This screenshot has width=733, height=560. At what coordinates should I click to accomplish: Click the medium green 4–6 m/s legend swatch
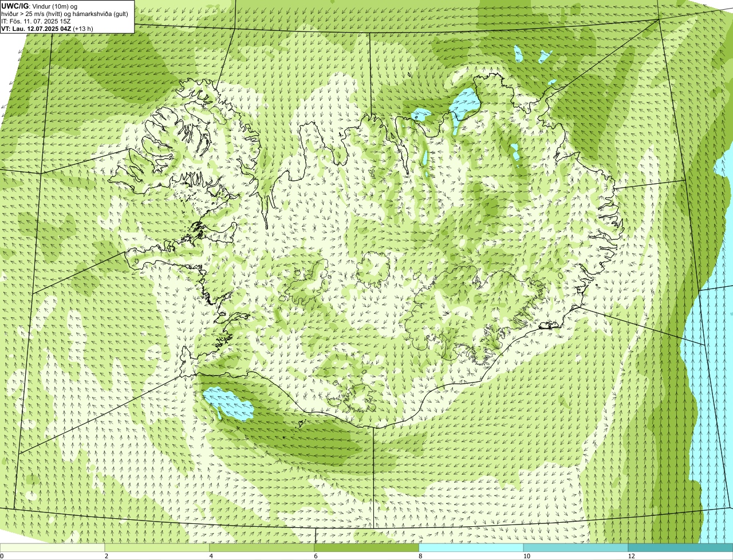(262, 547)
